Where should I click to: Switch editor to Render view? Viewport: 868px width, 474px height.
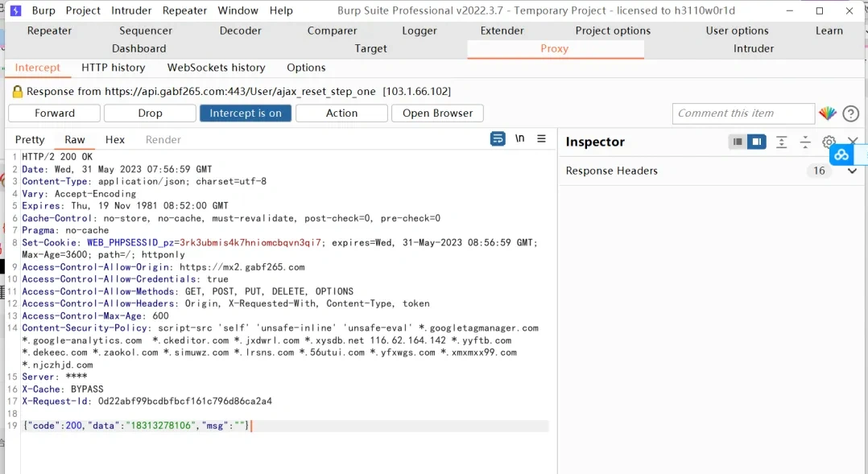[x=163, y=140]
